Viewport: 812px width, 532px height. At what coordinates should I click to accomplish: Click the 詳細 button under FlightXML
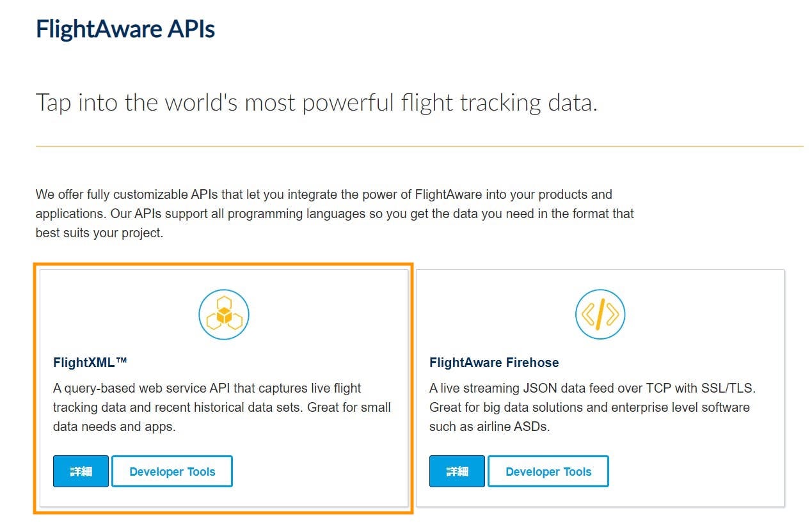[81, 471]
